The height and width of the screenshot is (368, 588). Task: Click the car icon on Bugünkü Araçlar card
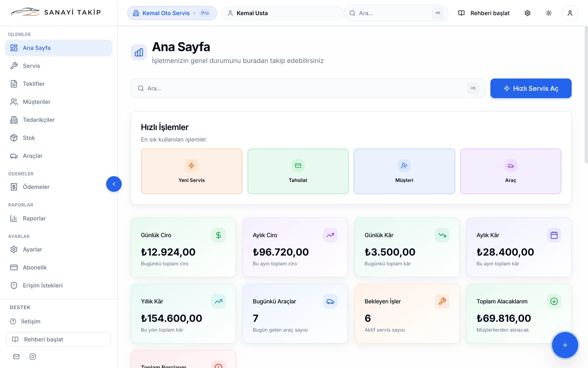[330, 301]
